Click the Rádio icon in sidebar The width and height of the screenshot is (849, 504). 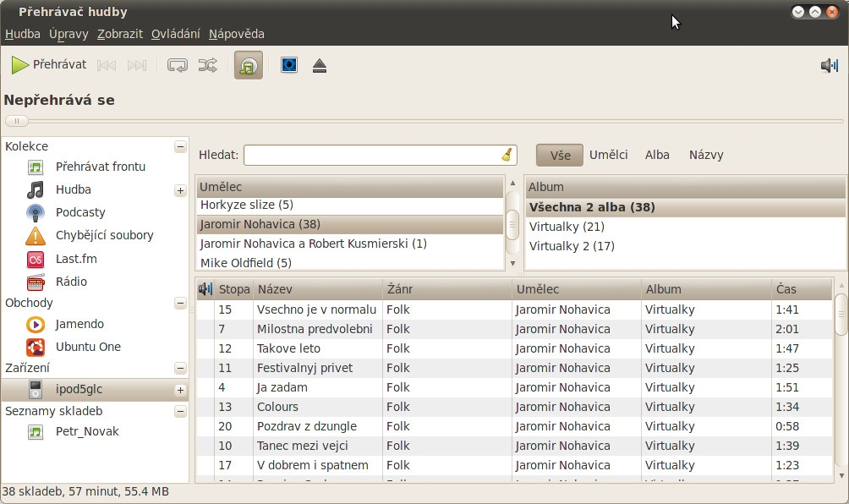pyautogui.click(x=36, y=282)
